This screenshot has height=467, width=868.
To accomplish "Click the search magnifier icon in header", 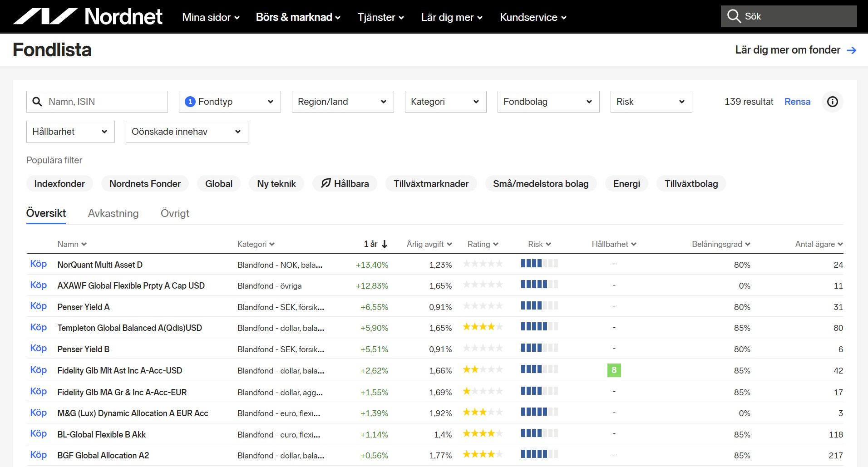I will point(734,16).
